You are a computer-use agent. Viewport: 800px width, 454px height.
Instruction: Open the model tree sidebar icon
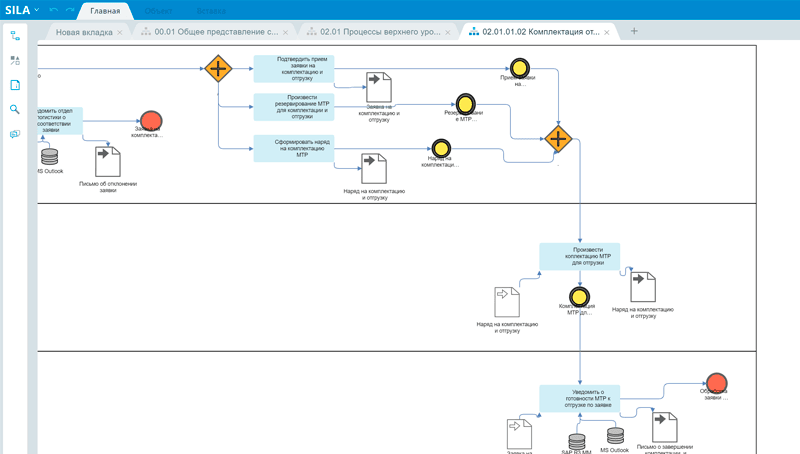pos(15,36)
